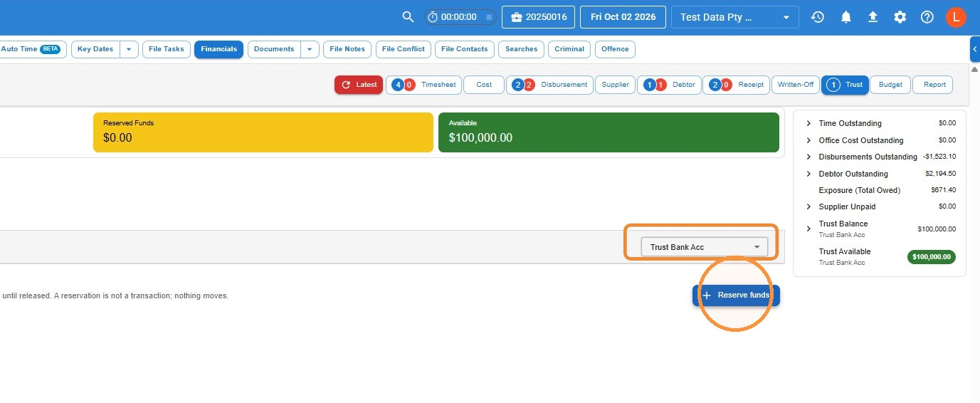Open the File Contacts tab

coord(465,49)
